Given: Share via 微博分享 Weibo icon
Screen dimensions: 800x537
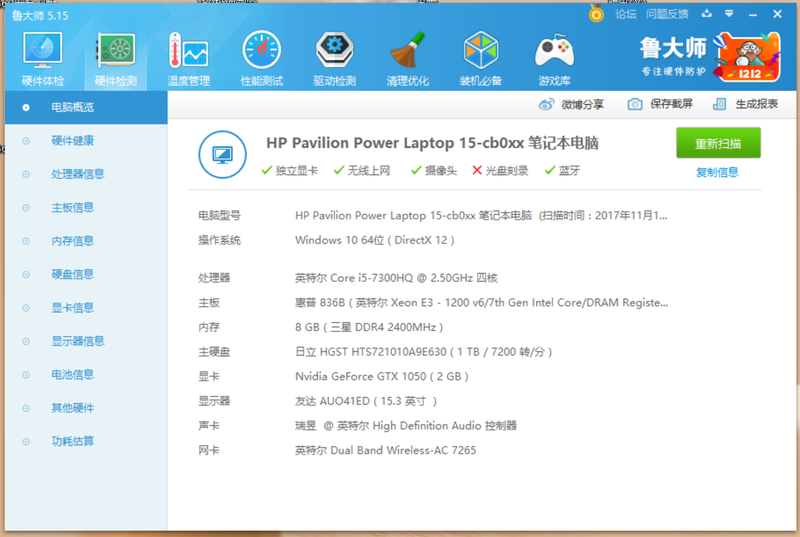Looking at the screenshot, I should [x=572, y=104].
